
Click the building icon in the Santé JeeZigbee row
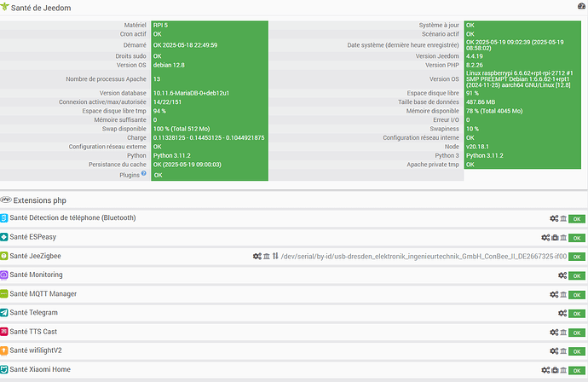point(266,257)
